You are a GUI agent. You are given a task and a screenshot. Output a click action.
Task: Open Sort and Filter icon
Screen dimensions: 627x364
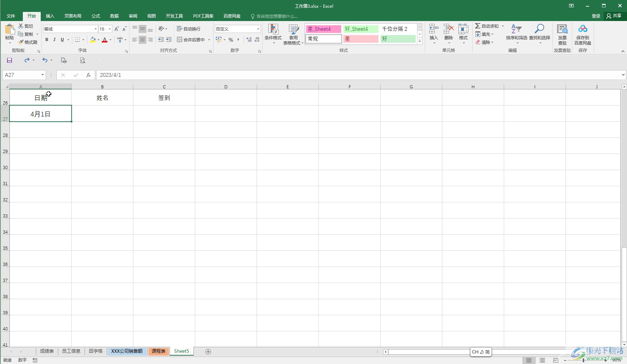(516, 29)
